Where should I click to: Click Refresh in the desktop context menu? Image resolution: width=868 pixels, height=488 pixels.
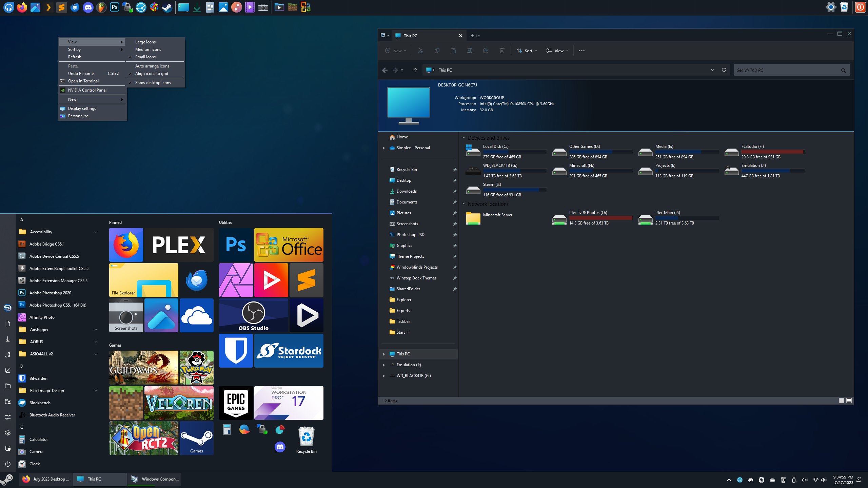pyautogui.click(x=92, y=57)
